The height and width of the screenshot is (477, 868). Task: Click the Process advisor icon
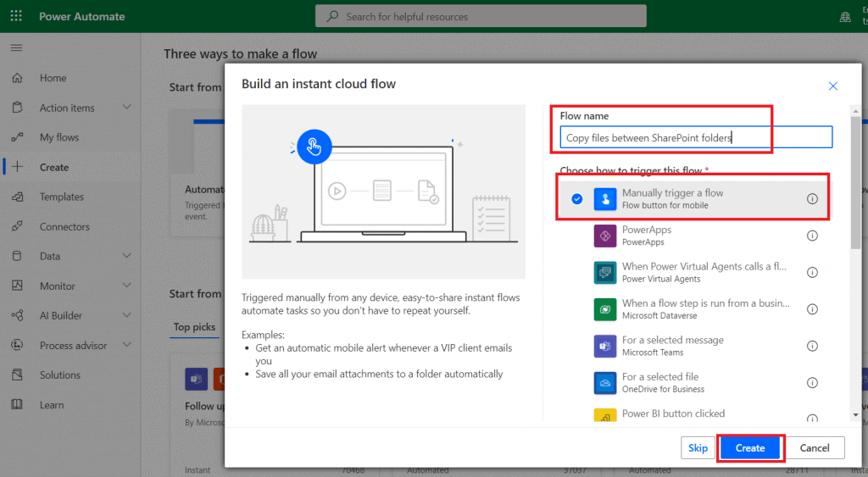point(17,345)
